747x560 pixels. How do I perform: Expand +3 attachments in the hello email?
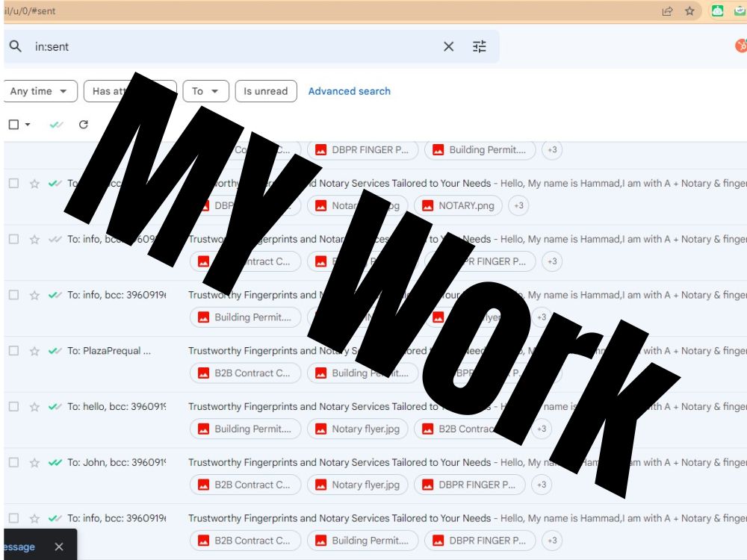point(542,429)
